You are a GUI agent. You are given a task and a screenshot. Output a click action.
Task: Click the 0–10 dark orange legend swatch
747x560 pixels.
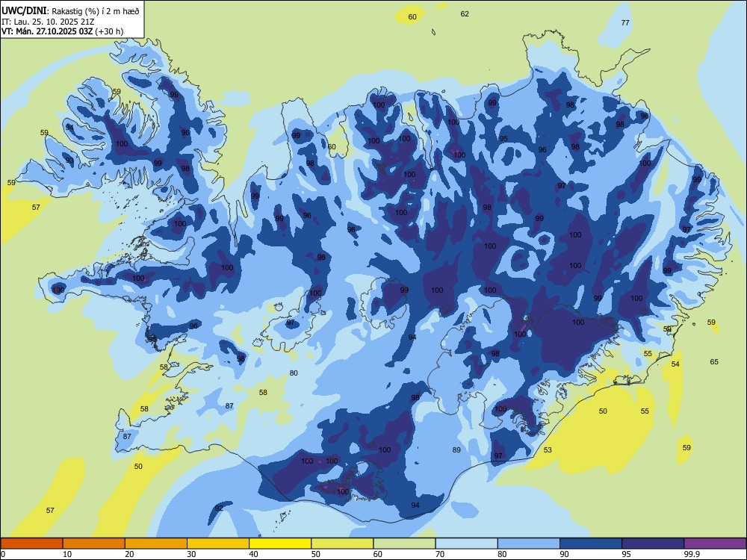[31, 544]
